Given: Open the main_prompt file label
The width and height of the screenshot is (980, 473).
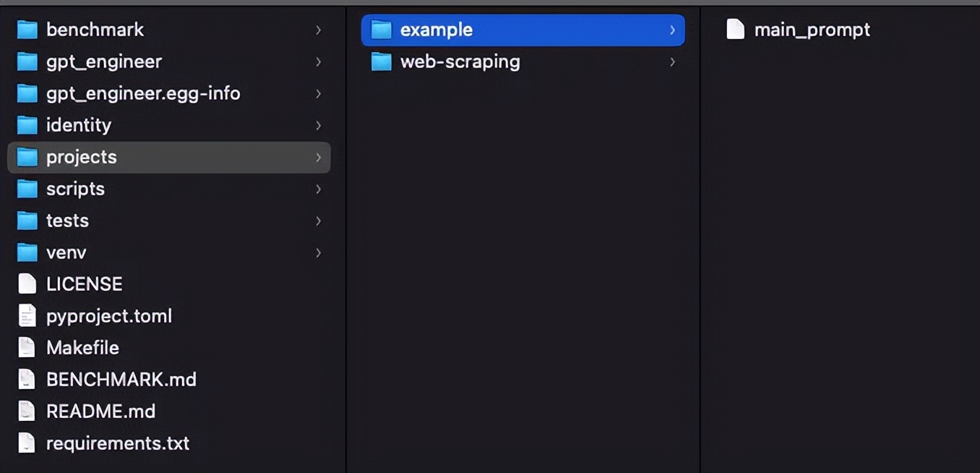Looking at the screenshot, I should [x=812, y=30].
